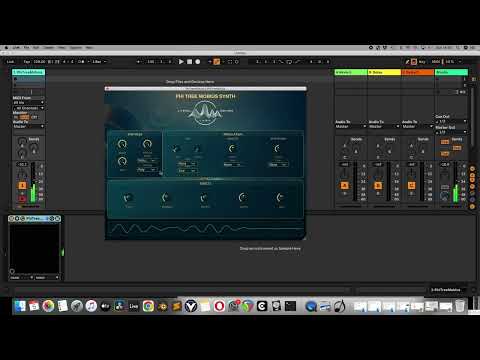Screen dimensions: 480x360
Task: Open the View menu
Action: 62,48
